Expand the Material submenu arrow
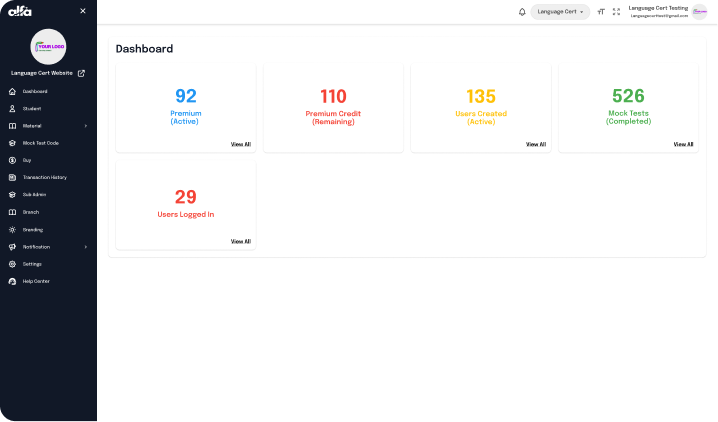 click(x=86, y=126)
